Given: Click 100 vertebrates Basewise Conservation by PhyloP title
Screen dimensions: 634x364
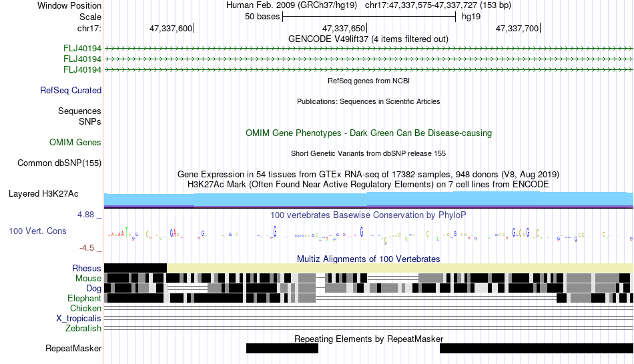Looking at the screenshot, I should 368,215.
